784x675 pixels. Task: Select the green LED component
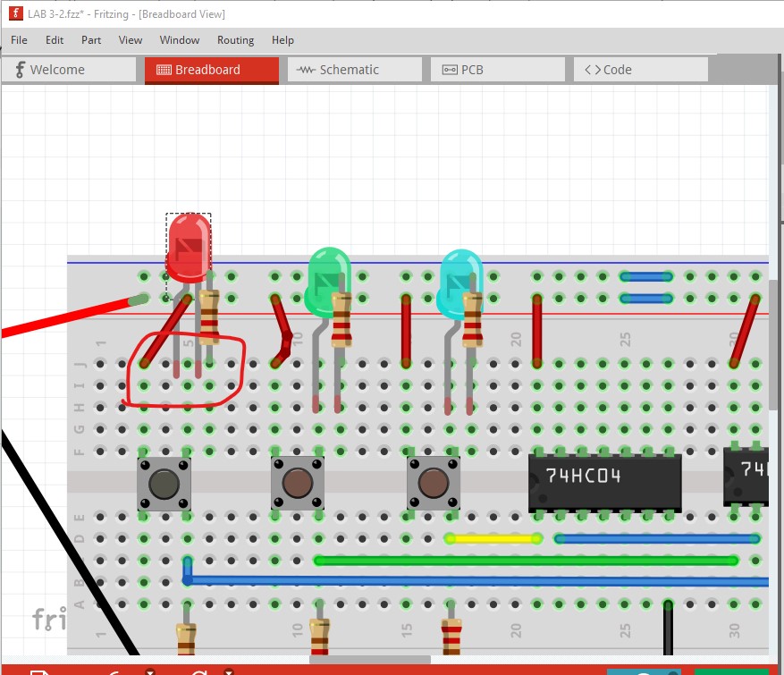[328, 280]
